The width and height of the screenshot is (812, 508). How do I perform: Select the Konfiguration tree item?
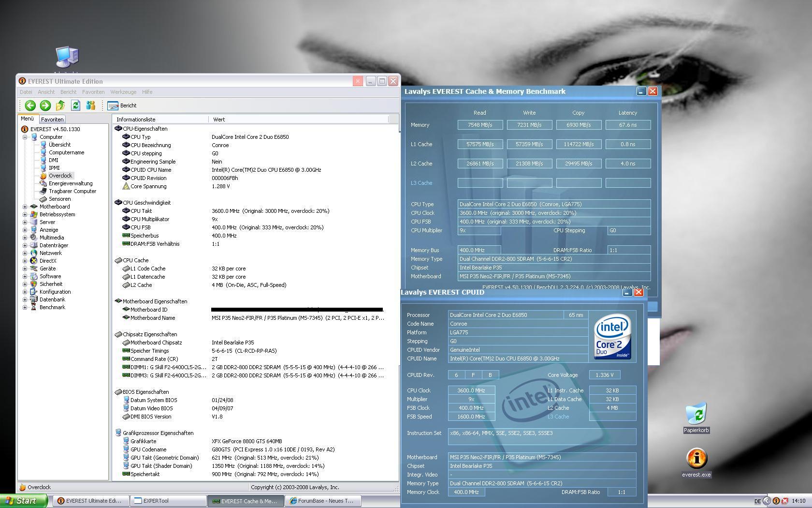(55, 292)
